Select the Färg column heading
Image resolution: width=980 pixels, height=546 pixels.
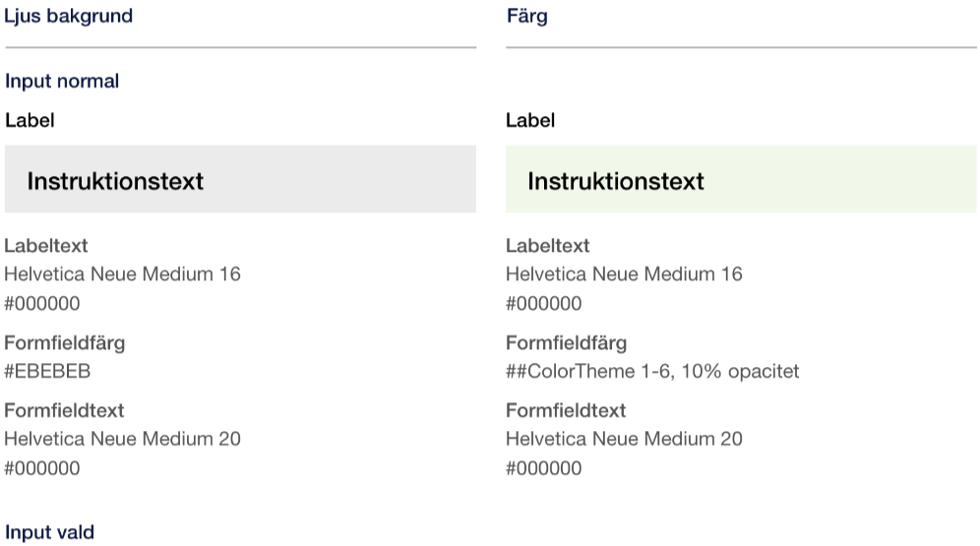click(x=526, y=17)
